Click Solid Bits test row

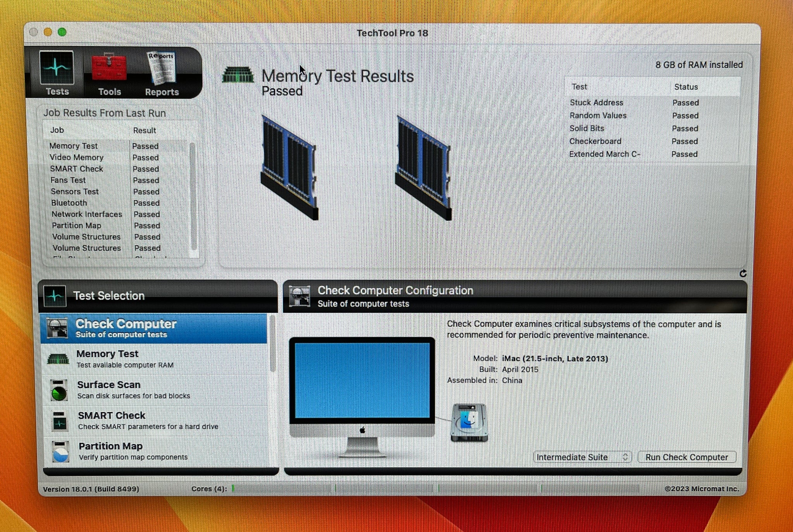[652, 128]
